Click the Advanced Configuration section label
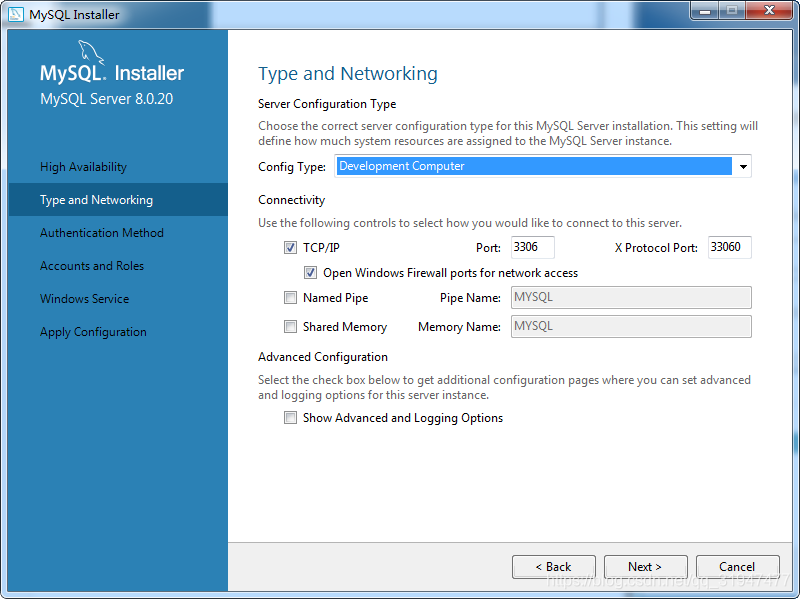This screenshot has width=800, height=599. tap(323, 357)
